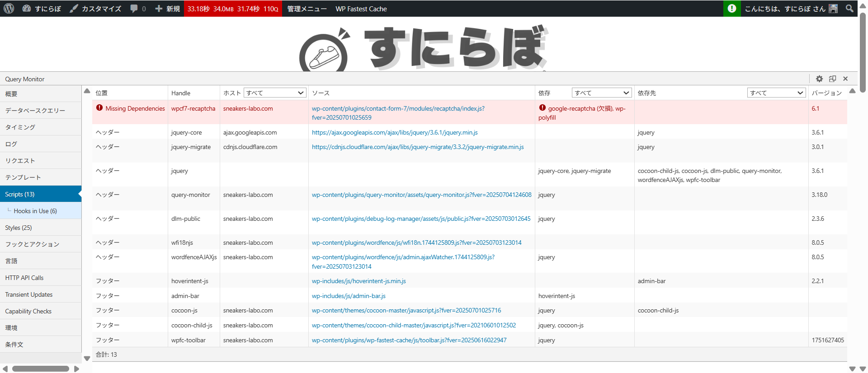868x373 pixels.
Task: Select the テンプレート panel
Action: 41,177
